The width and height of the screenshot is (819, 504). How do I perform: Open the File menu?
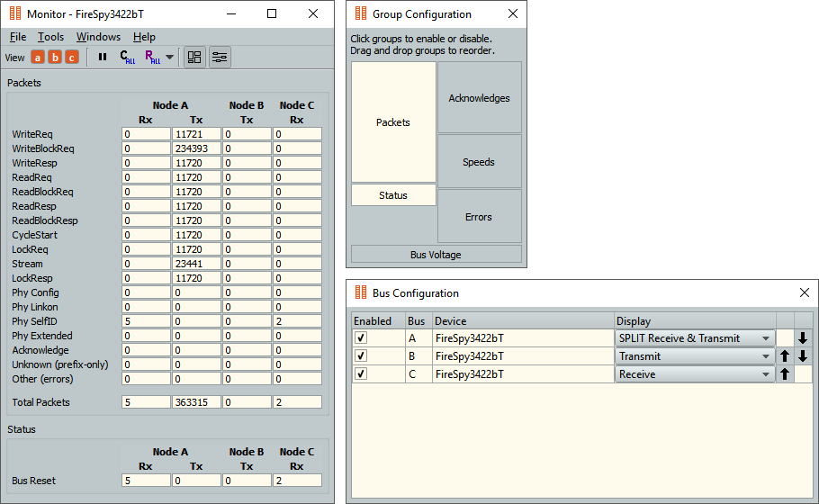pos(18,37)
